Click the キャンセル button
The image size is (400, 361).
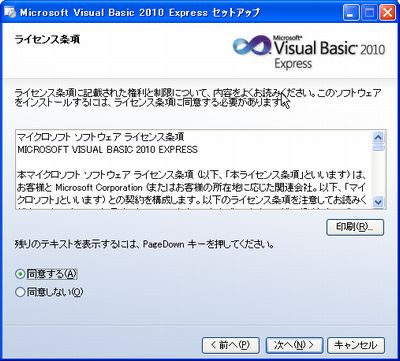tap(356, 345)
